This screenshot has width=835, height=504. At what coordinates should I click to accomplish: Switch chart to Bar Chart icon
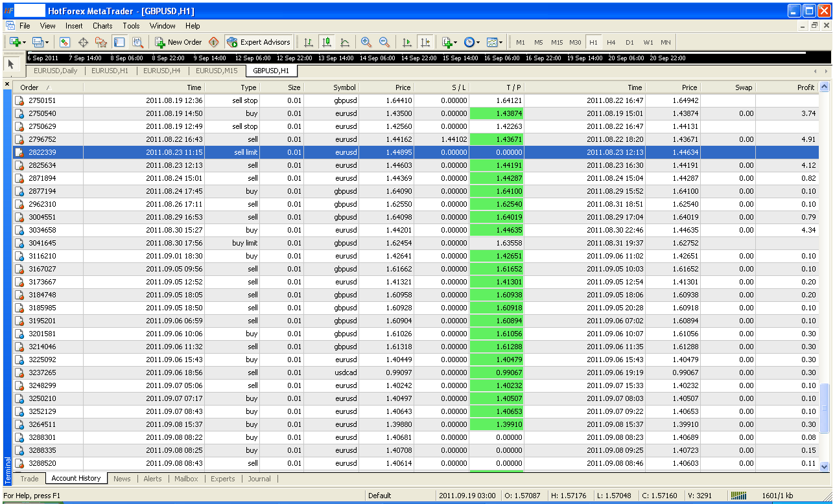click(x=309, y=42)
